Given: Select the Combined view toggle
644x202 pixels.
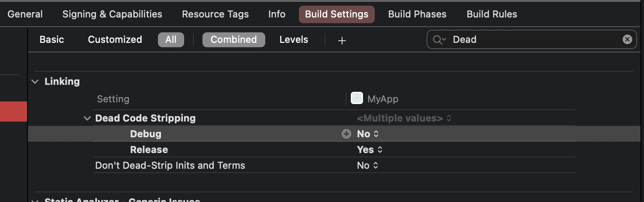Looking at the screenshot, I should coord(233,39).
